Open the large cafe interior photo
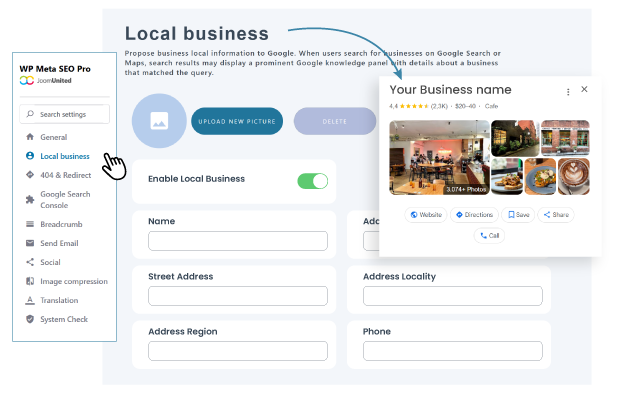This screenshot has width=630, height=400. point(440,157)
